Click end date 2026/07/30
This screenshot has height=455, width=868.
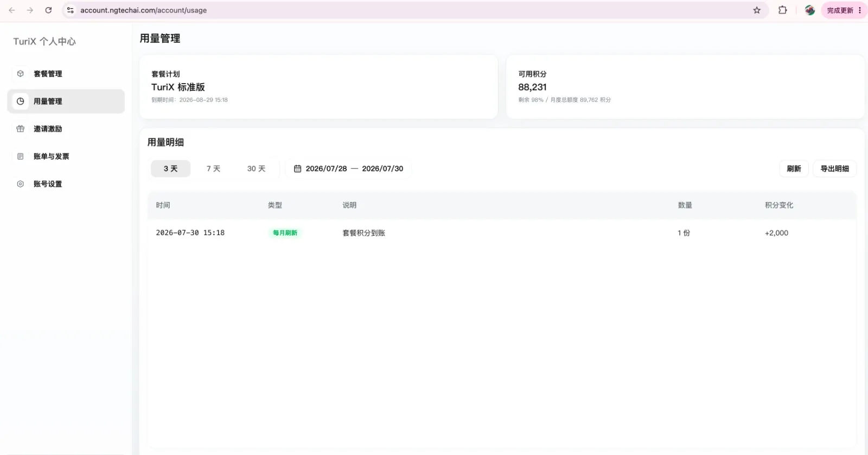pos(382,169)
